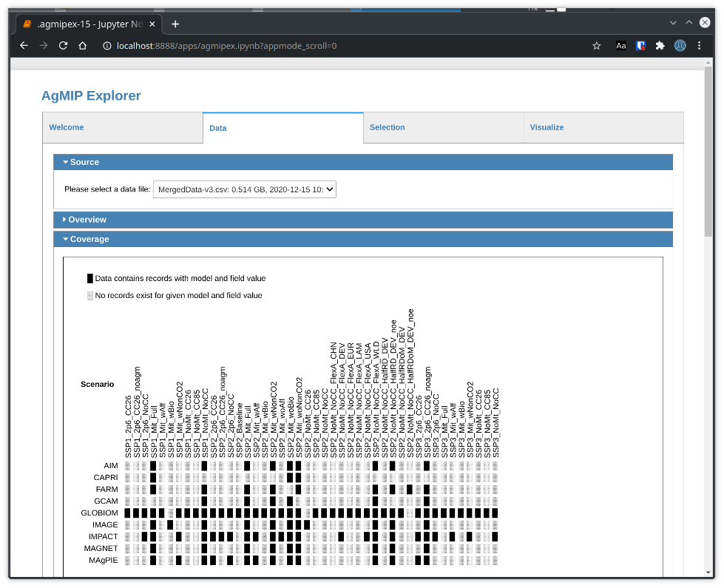Click the page vertical scrollbar
Viewport: 724px width, 588px height.
708,185
